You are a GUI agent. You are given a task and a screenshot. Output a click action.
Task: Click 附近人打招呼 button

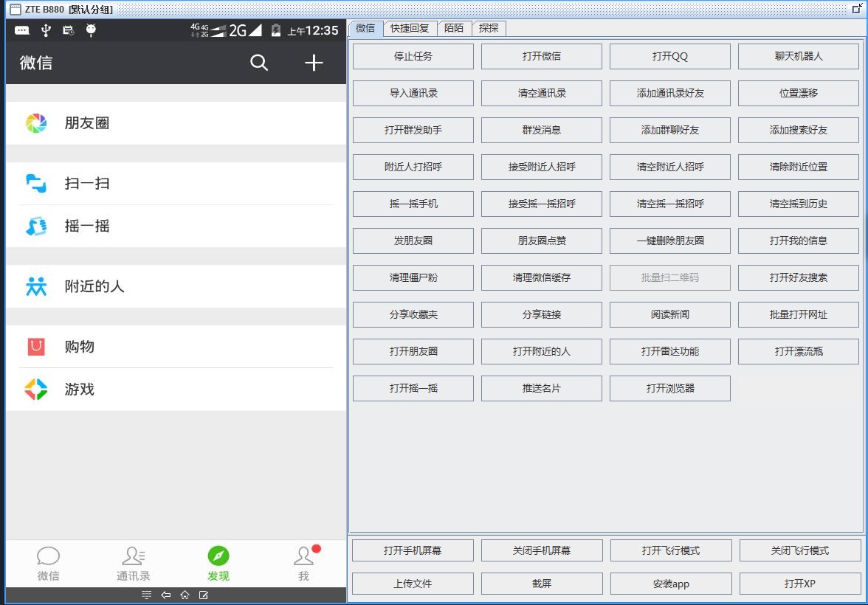413,167
